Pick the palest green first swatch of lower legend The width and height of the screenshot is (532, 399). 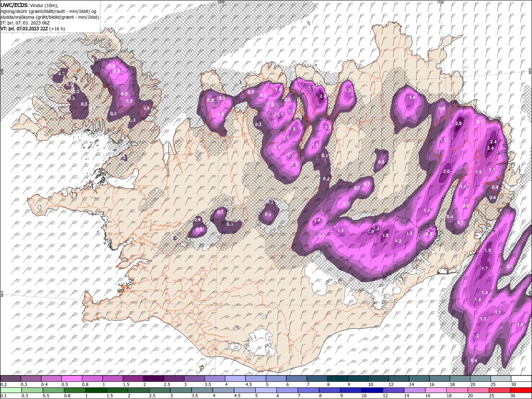click(x=10, y=390)
